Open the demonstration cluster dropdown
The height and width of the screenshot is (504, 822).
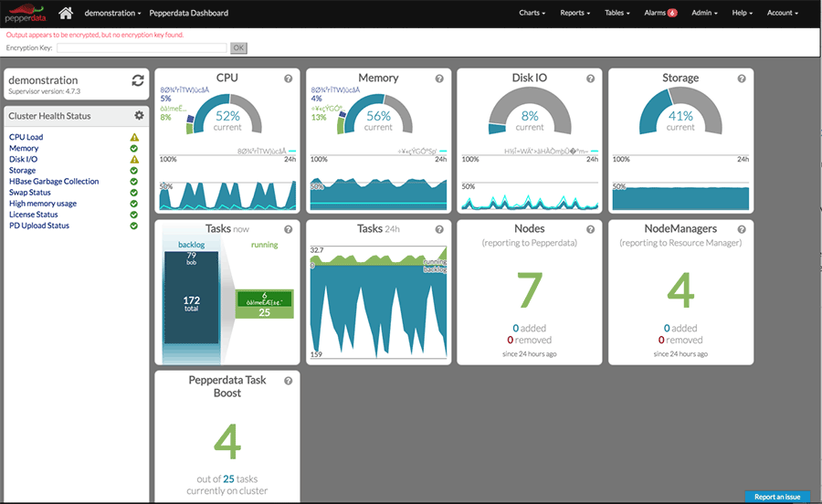tap(112, 13)
